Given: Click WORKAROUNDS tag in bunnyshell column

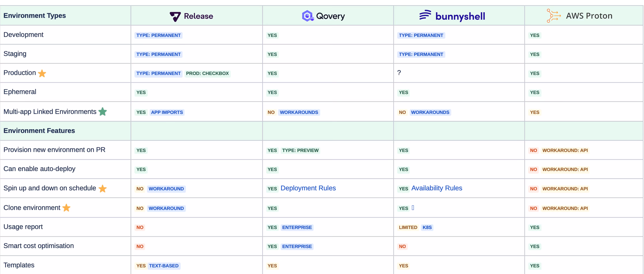Looking at the screenshot, I should [x=430, y=112].
